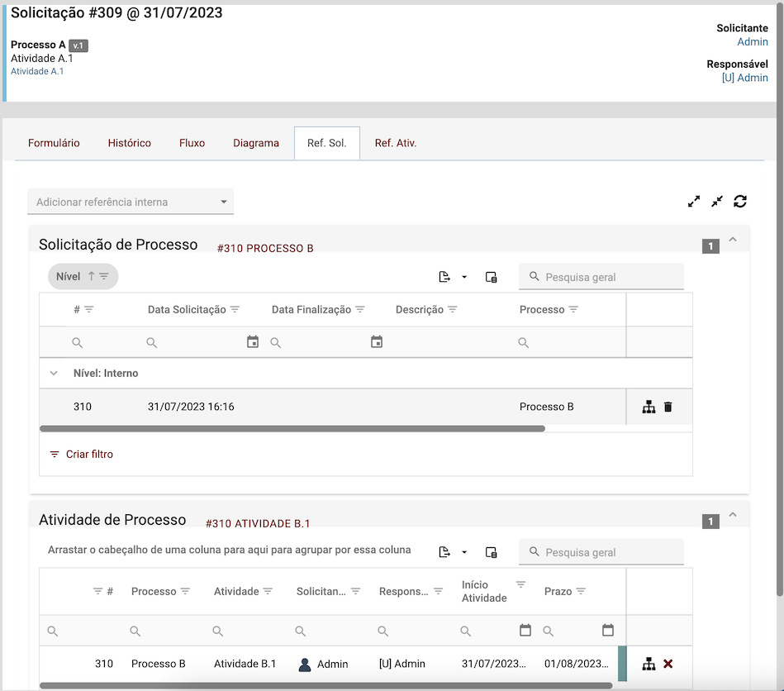Click the collapse all panels arrows icon
Image resolution: width=784 pixels, height=691 pixels.
point(717,202)
